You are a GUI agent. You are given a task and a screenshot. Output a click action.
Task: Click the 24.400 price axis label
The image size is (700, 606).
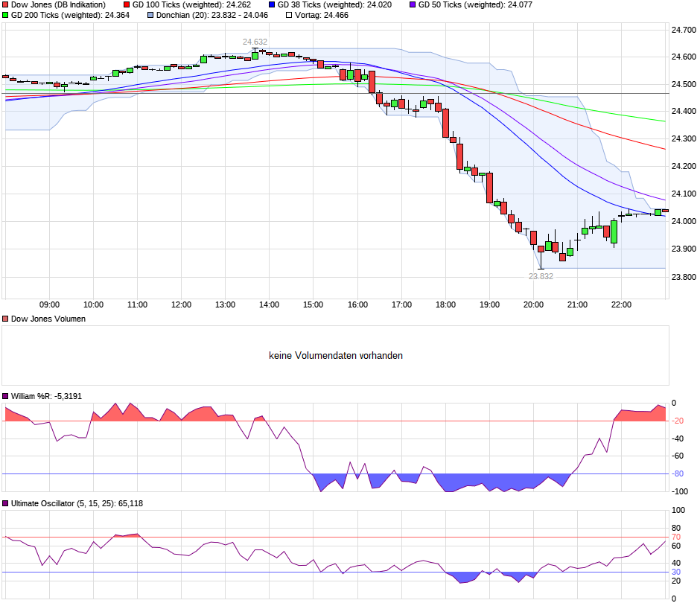[684, 111]
